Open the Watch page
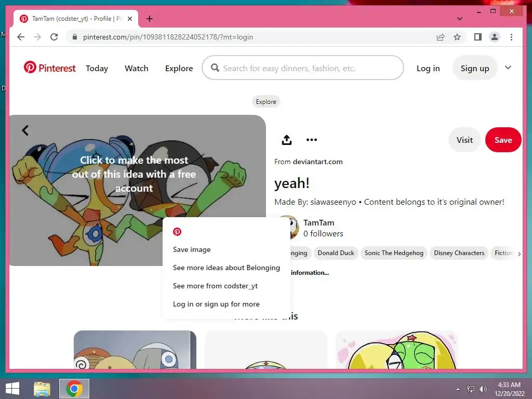Viewport: 532px width, 399px height. 137,68
